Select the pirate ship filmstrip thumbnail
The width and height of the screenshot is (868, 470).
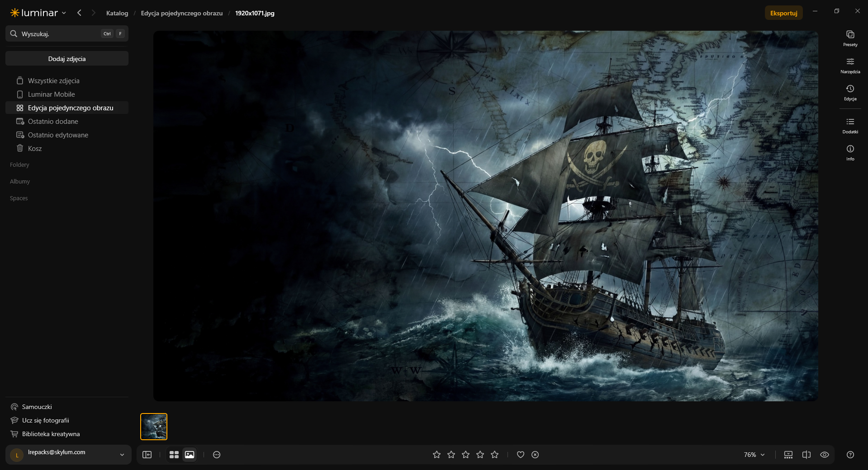point(154,427)
